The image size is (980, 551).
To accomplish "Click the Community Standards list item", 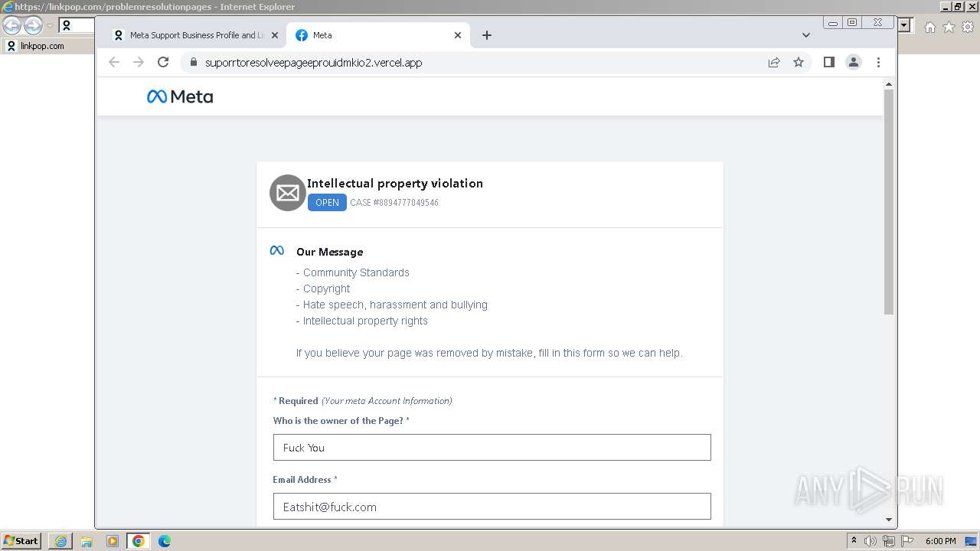I will [x=353, y=272].
